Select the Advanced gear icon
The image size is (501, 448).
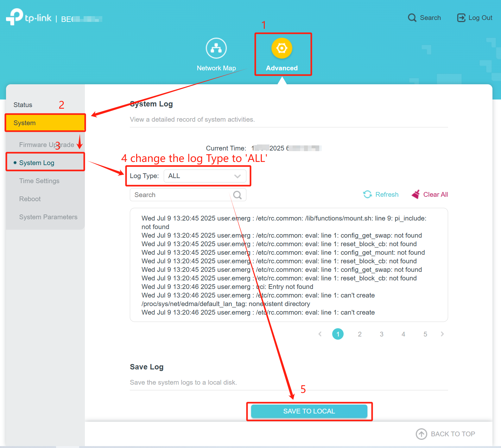[x=282, y=48]
